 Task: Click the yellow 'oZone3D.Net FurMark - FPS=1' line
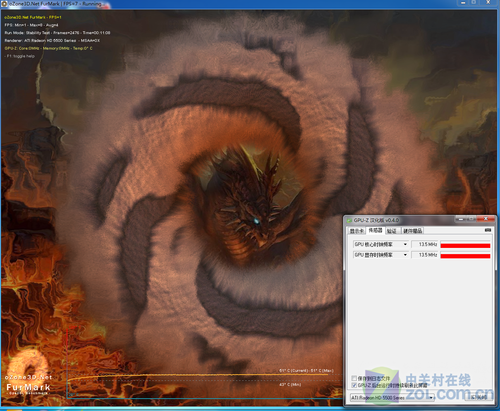[33, 17]
